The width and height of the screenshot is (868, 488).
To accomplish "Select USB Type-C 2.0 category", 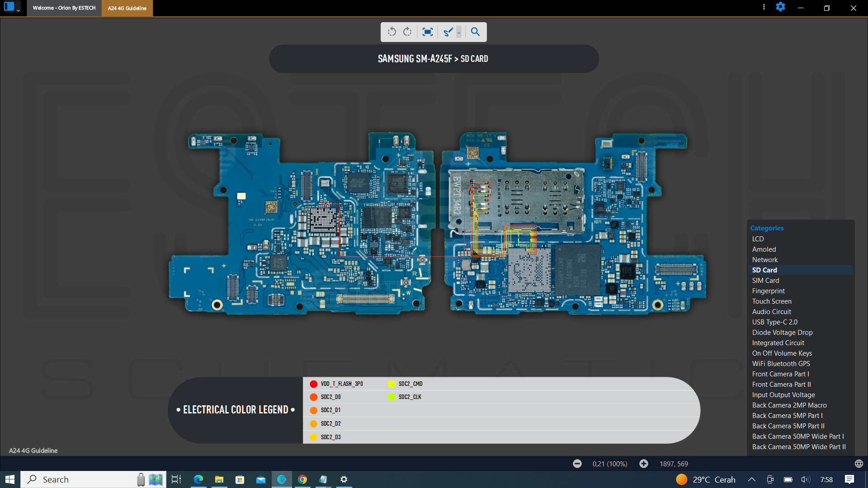I will 774,322.
